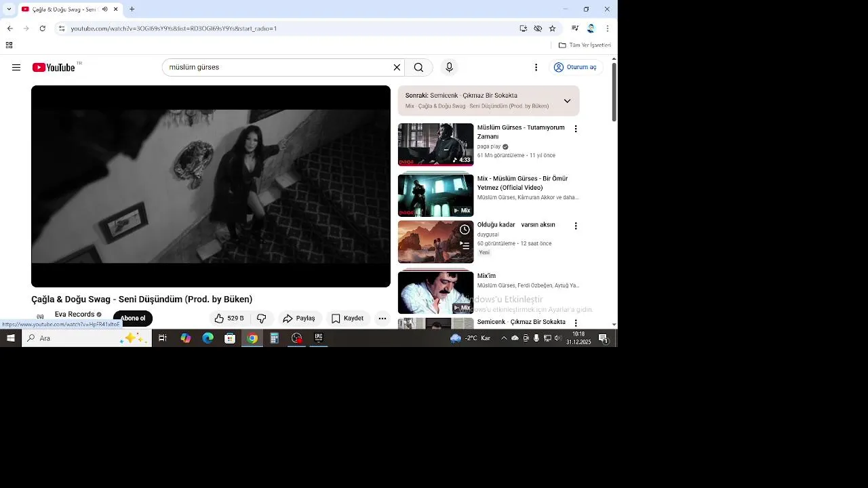
Task: Like the video with thumbs up
Action: pyautogui.click(x=229, y=318)
